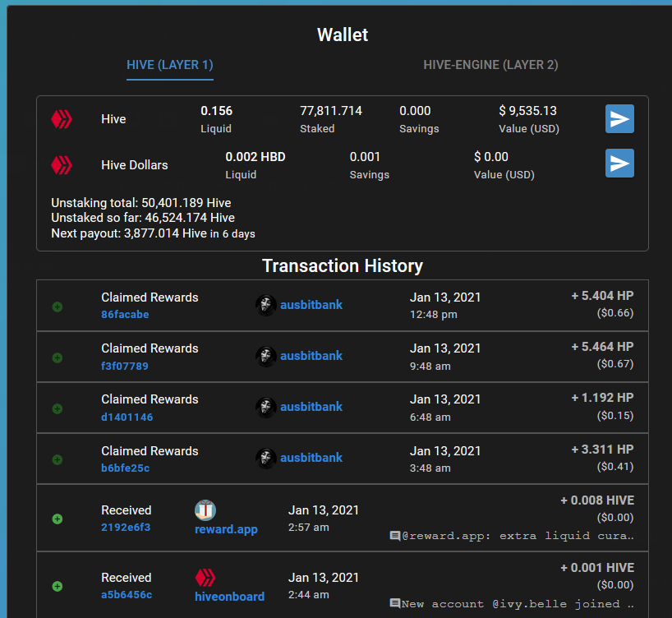Click ausbitbank avatar in the 86facabe row
The height and width of the screenshot is (618, 672).
[x=265, y=306]
